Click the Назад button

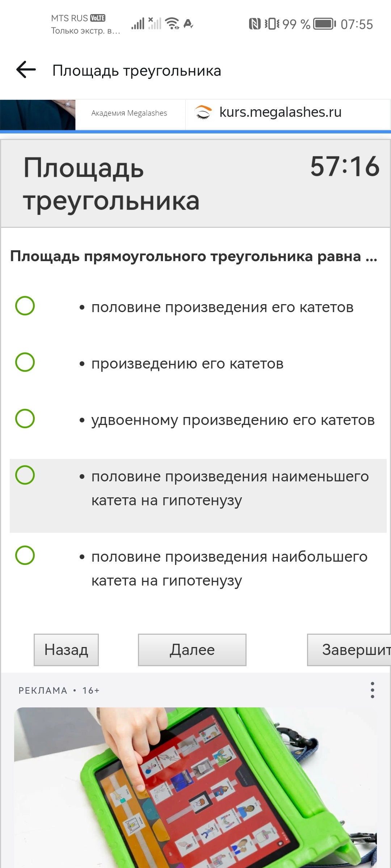[66, 650]
